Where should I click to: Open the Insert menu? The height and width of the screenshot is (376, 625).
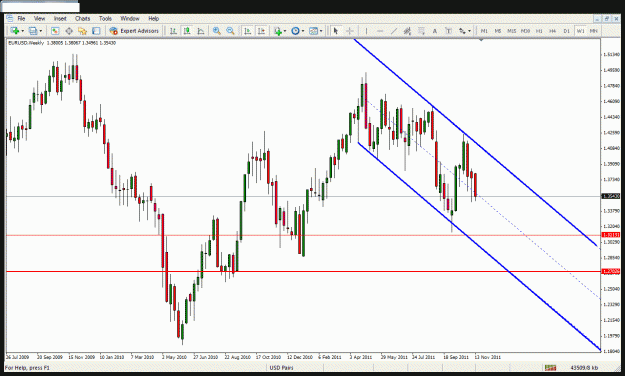[60, 18]
